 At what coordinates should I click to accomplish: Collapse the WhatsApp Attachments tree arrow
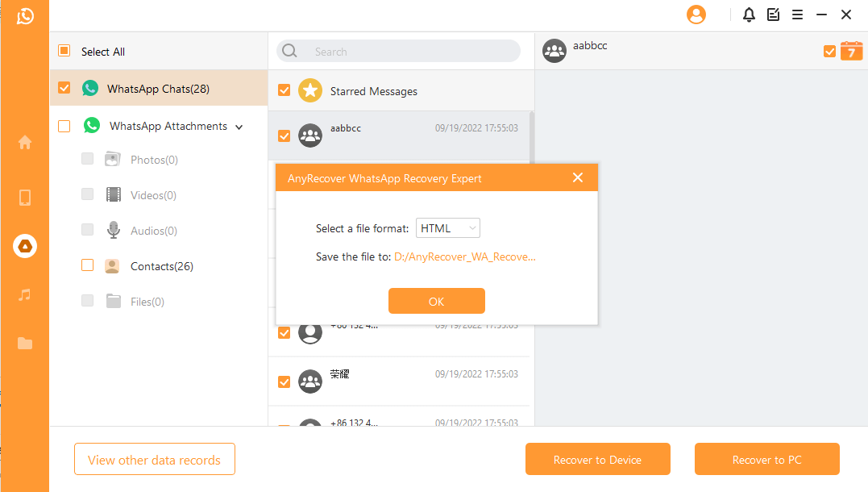[238, 127]
